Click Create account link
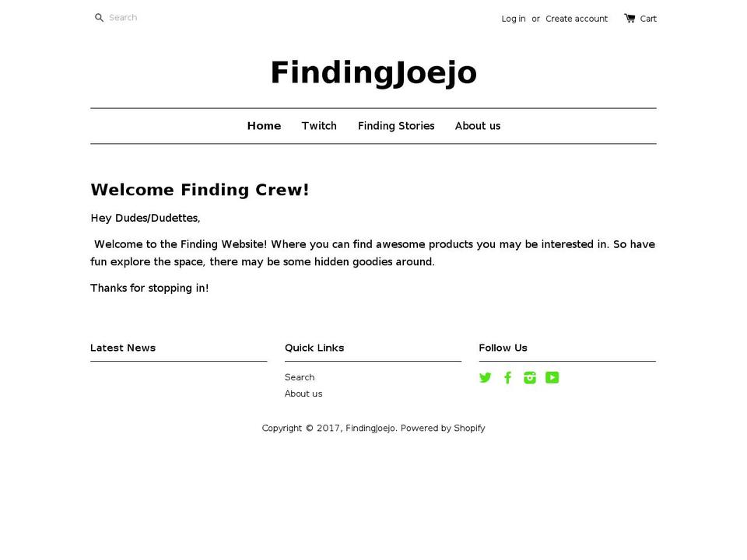This screenshot has width=747, height=560. pyautogui.click(x=577, y=19)
